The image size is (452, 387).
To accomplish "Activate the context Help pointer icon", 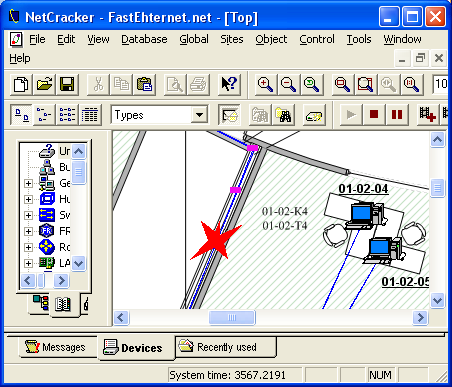I will [229, 84].
